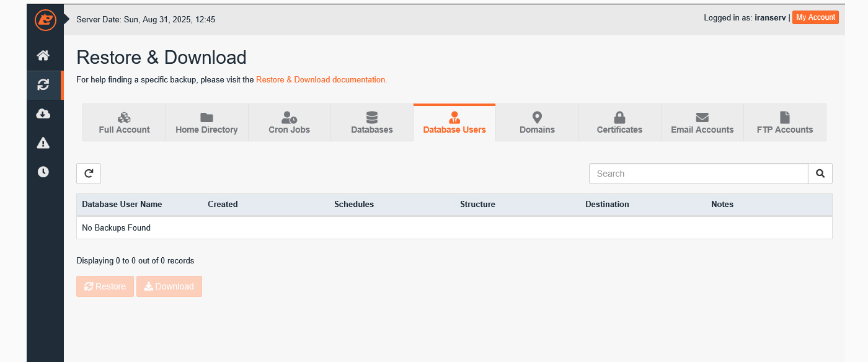Open the Email Accounts tab
Screen dimensions: 868x362
pyautogui.click(x=702, y=123)
